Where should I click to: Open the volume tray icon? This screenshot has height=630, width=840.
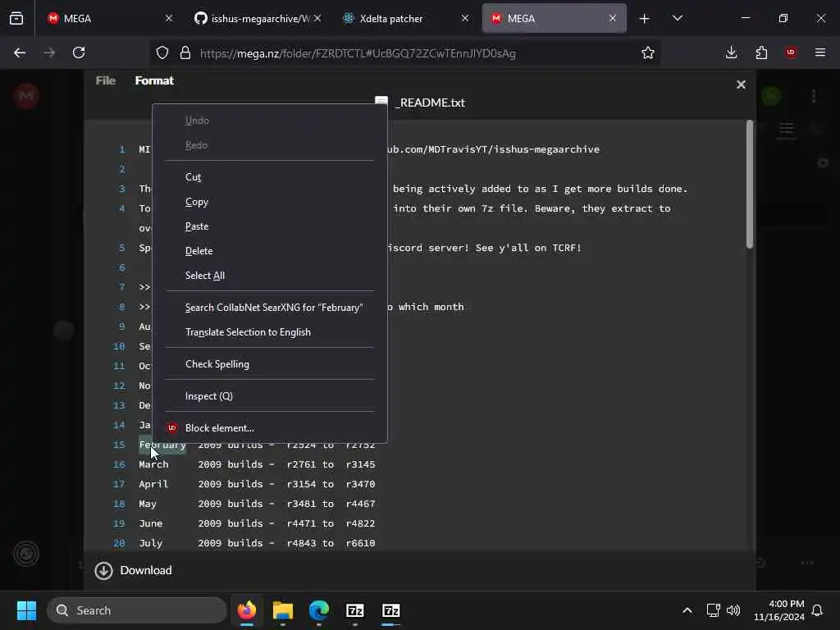733,610
